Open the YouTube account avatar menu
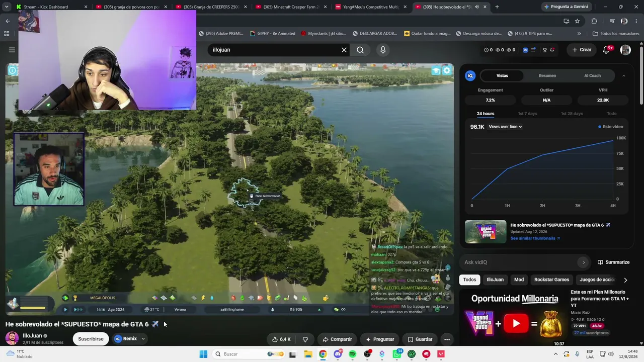The height and width of the screenshot is (362, 644). (x=625, y=50)
